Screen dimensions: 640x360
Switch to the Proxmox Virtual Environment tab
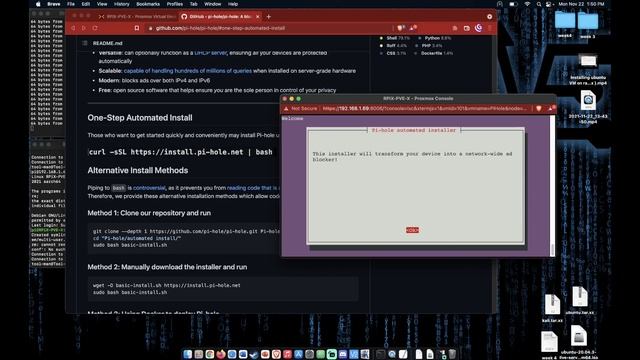coord(137,17)
